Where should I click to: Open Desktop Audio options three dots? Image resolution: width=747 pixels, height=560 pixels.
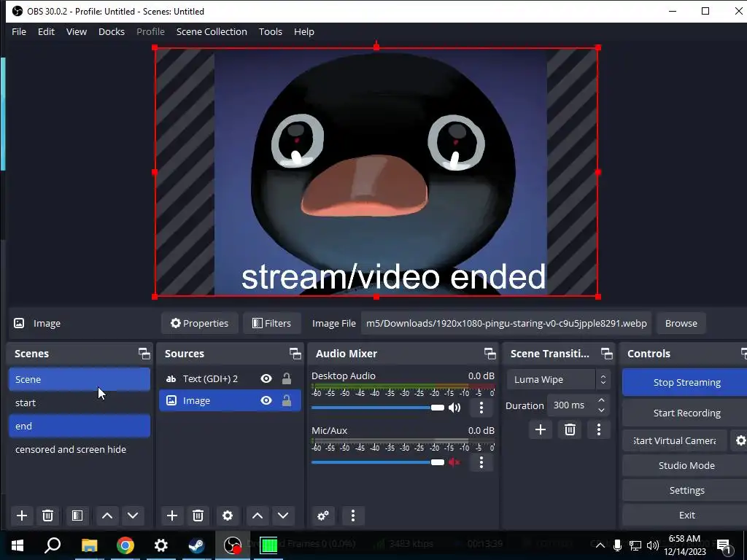click(481, 408)
